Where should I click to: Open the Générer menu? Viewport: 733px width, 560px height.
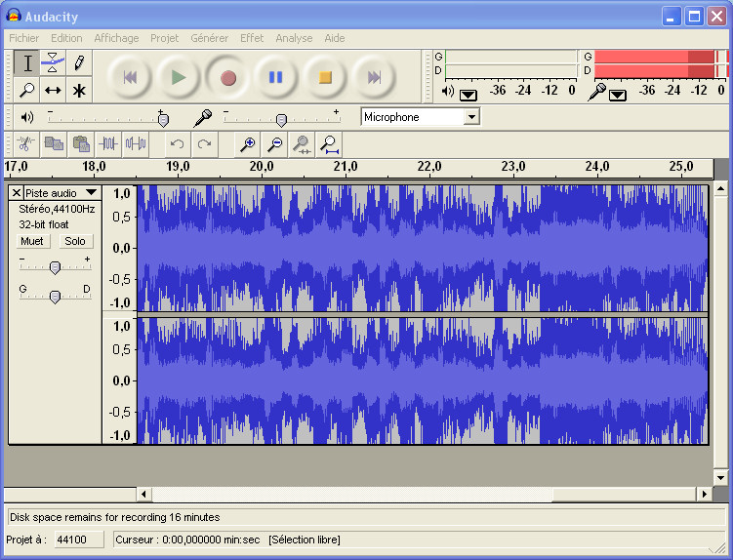coord(210,38)
